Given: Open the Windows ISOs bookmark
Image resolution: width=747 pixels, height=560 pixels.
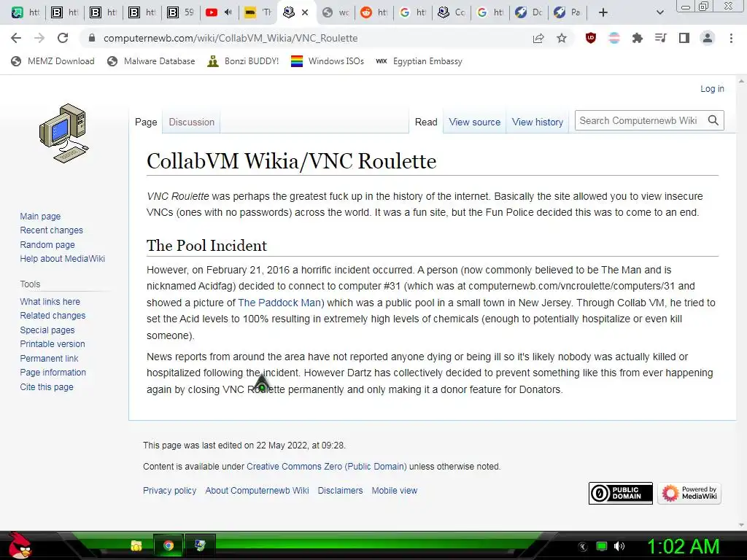Looking at the screenshot, I should coord(328,61).
